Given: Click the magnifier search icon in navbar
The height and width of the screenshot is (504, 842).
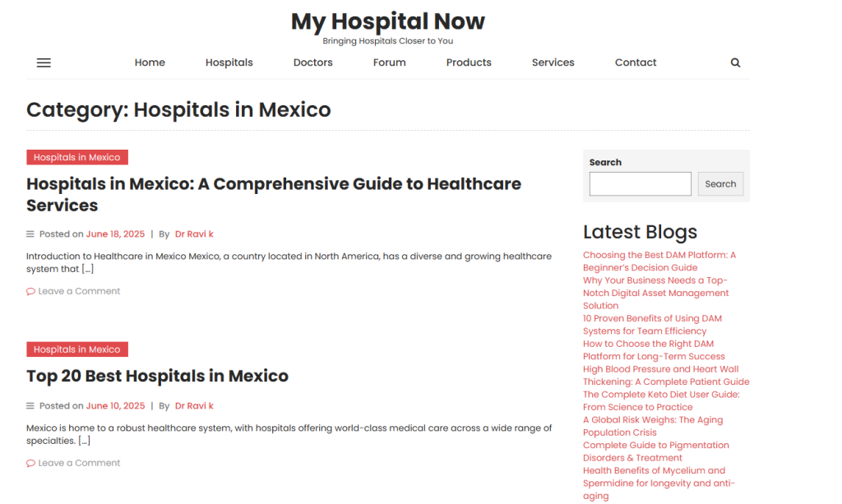Looking at the screenshot, I should pos(735,62).
